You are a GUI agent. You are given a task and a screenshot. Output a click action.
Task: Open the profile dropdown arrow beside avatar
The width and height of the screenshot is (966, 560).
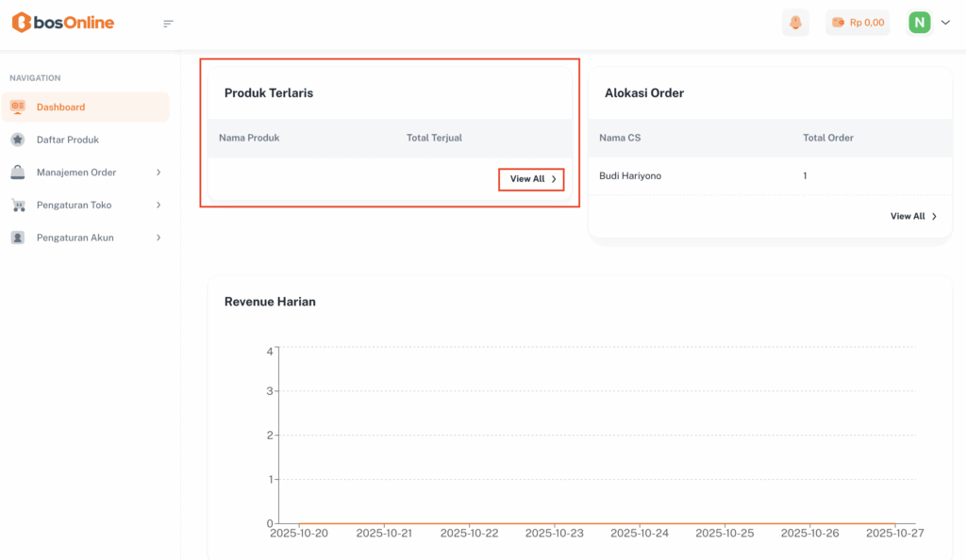pos(945,23)
